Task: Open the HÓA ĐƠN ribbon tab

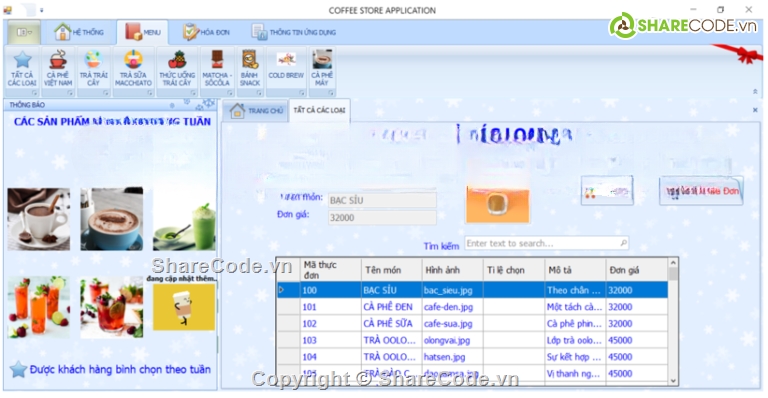Action: (206, 32)
